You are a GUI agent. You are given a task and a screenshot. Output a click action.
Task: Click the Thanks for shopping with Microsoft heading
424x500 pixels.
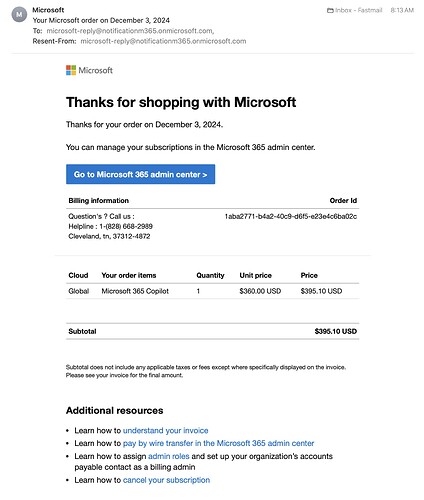[181, 102]
